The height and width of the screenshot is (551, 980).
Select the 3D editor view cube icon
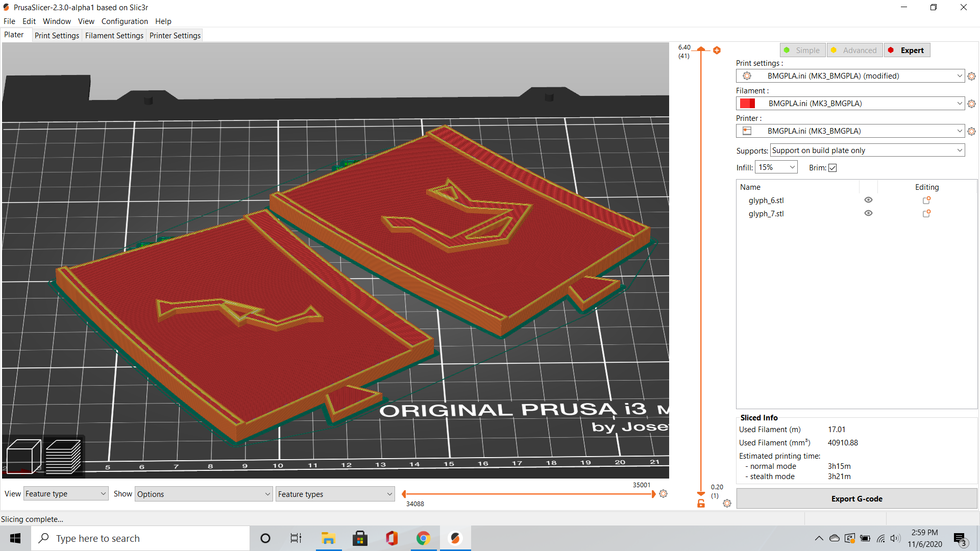tap(23, 456)
